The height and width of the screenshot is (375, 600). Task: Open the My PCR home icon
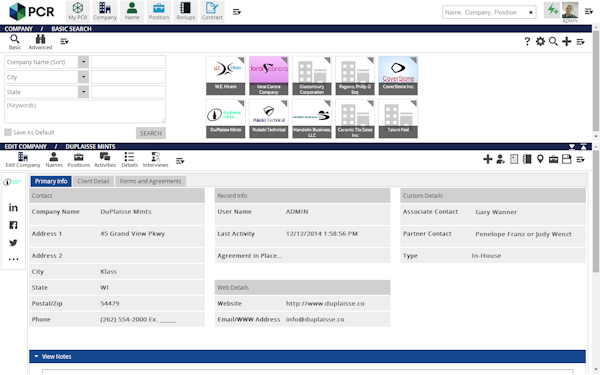[x=78, y=11]
